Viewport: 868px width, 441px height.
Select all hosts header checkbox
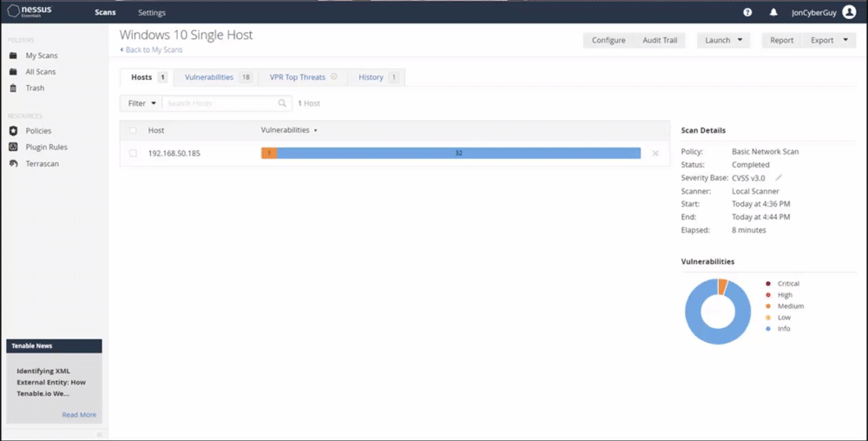point(133,130)
